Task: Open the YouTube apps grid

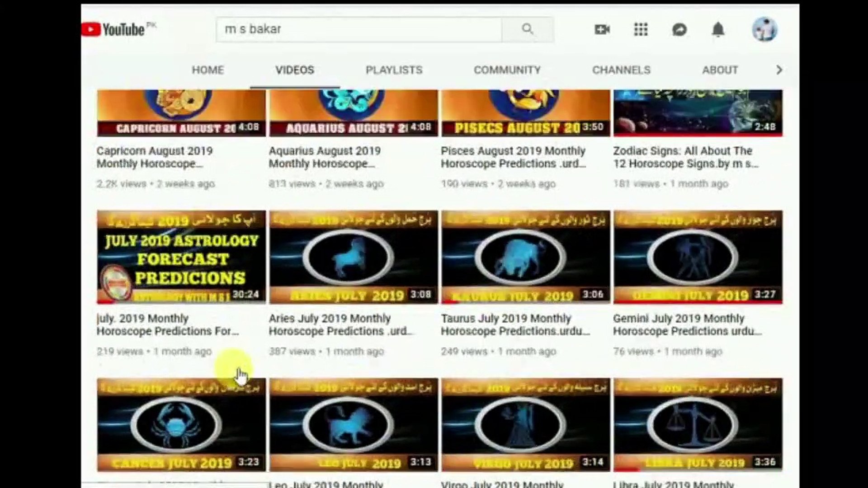Action: coord(641,30)
